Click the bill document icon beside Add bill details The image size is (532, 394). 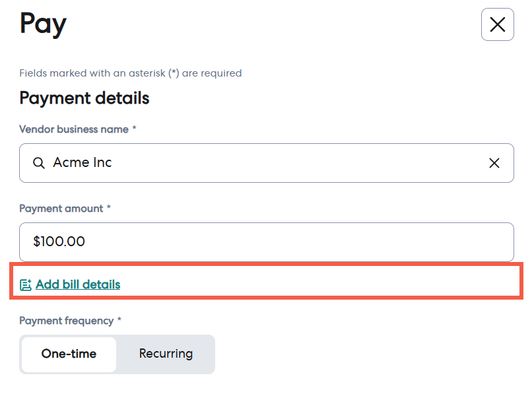click(26, 284)
